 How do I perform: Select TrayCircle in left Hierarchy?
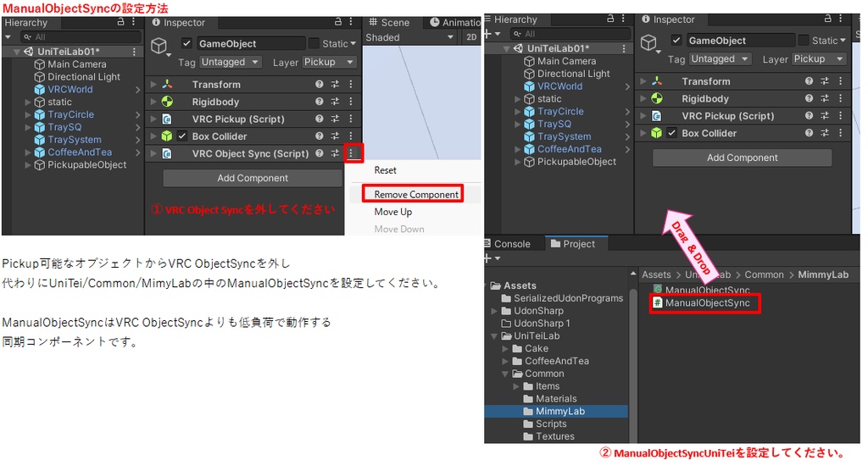(x=71, y=114)
